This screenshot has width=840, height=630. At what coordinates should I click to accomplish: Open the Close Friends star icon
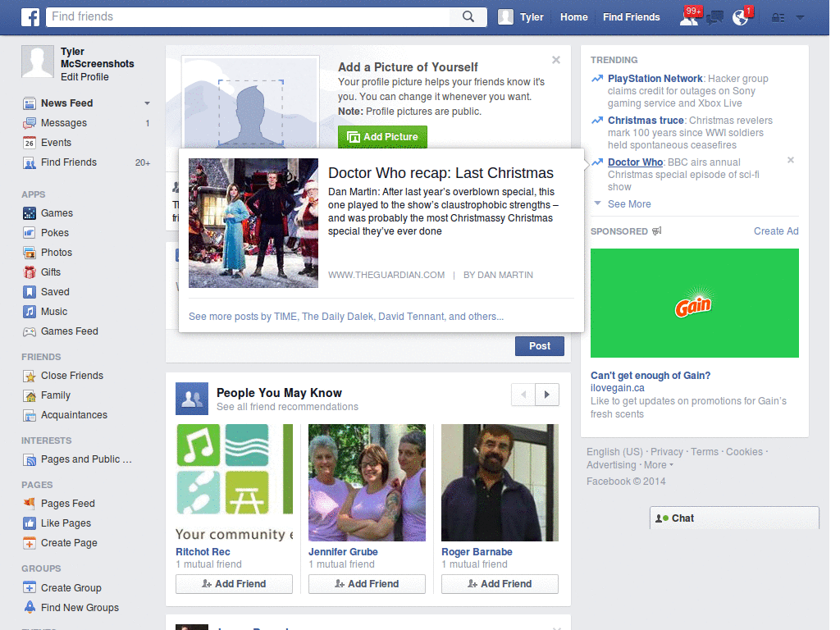[30, 376]
